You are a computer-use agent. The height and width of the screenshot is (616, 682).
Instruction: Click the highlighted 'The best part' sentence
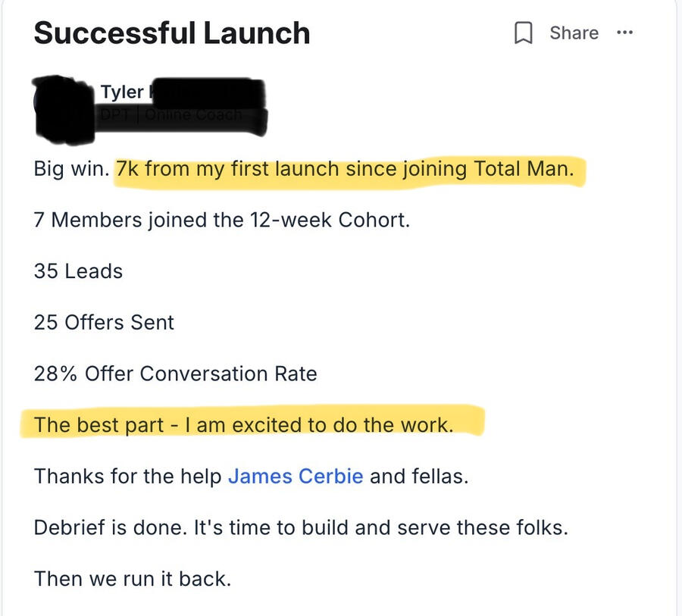[x=243, y=424]
